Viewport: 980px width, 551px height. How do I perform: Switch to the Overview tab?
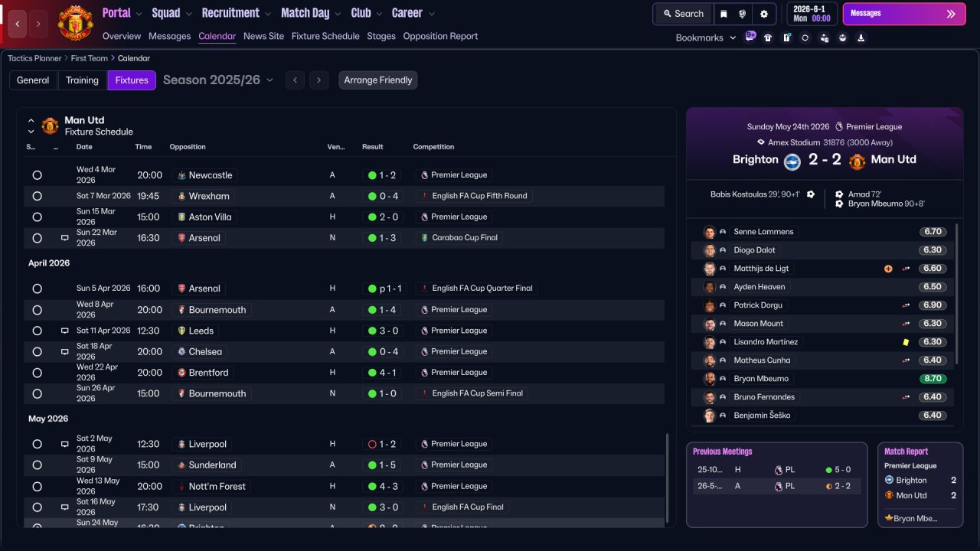point(122,36)
